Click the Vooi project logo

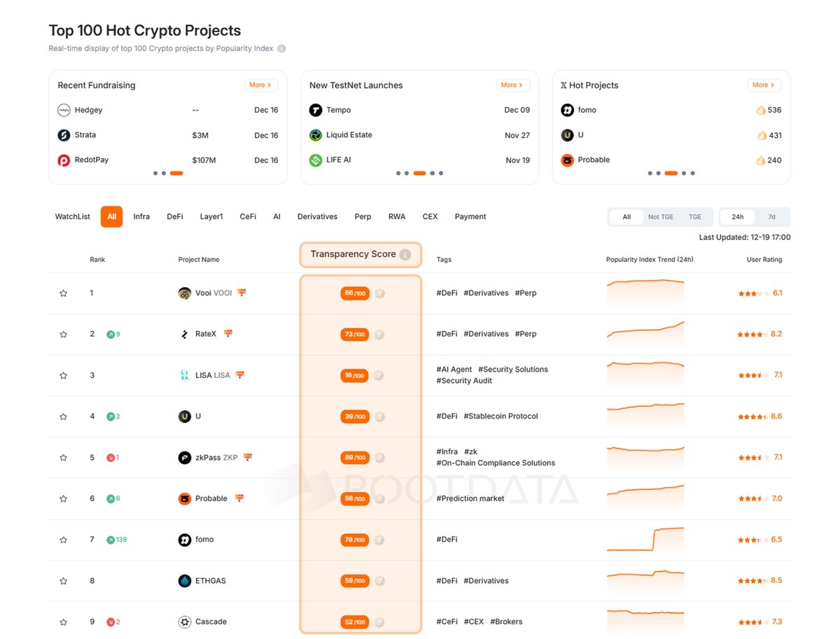tap(185, 293)
